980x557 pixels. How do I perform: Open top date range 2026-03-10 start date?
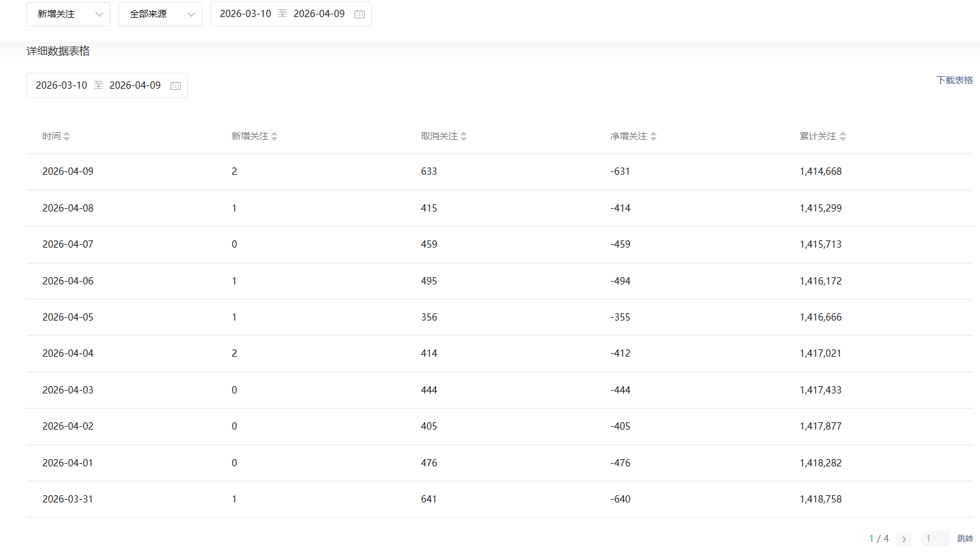click(245, 14)
